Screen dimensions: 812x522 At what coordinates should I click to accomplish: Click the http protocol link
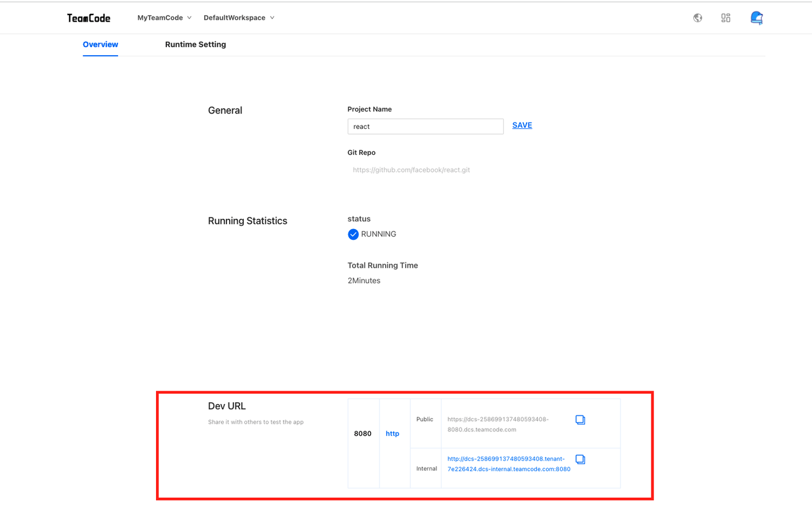(393, 434)
